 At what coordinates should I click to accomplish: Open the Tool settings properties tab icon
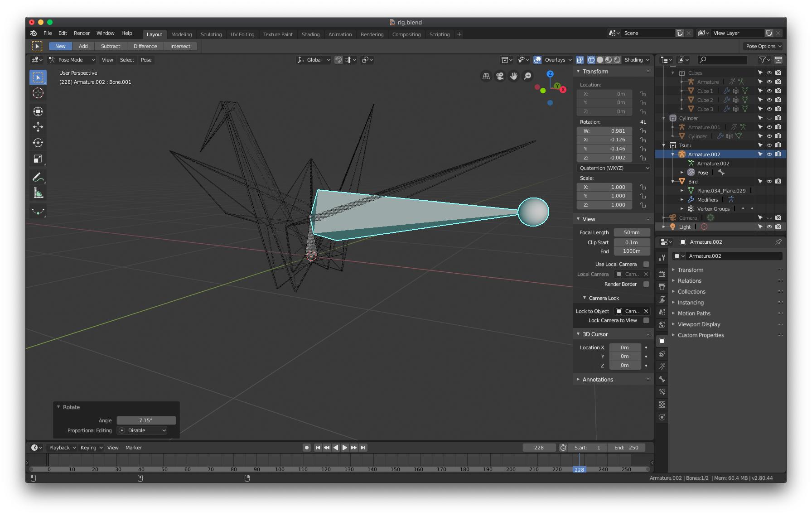(x=662, y=258)
